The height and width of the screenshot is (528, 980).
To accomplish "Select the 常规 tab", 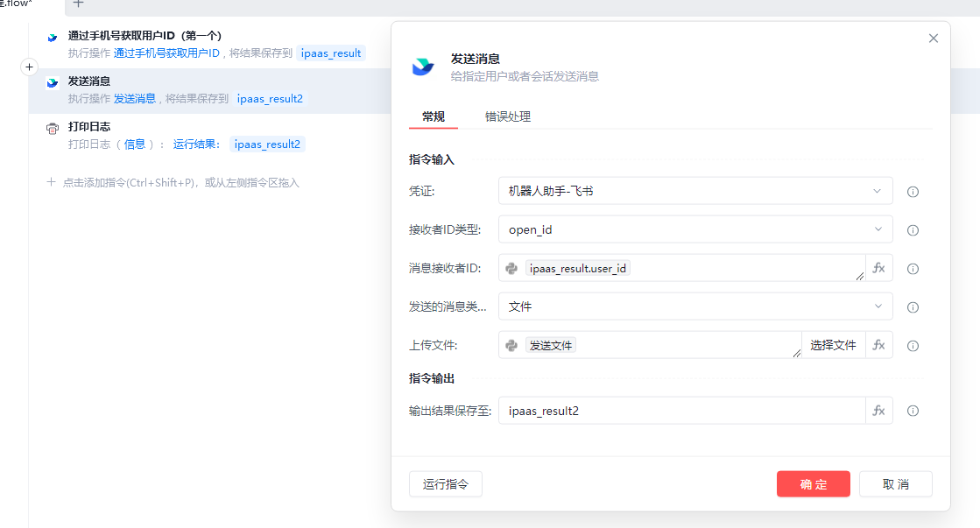I will click(434, 116).
